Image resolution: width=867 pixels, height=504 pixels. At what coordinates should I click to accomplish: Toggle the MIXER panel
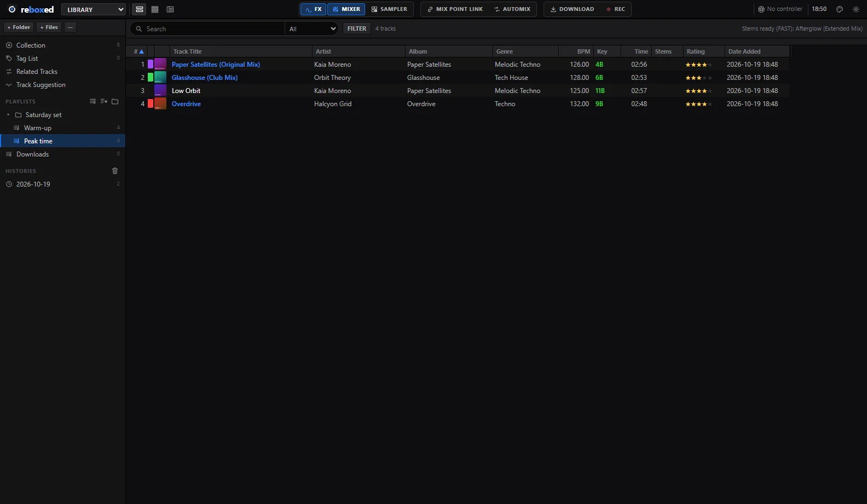tap(346, 9)
